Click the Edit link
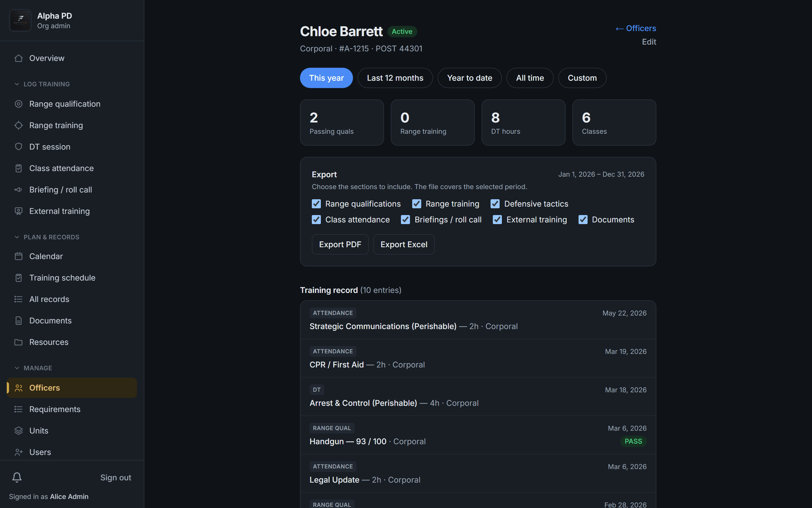Image resolution: width=812 pixels, height=508 pixels. [649, 42]
